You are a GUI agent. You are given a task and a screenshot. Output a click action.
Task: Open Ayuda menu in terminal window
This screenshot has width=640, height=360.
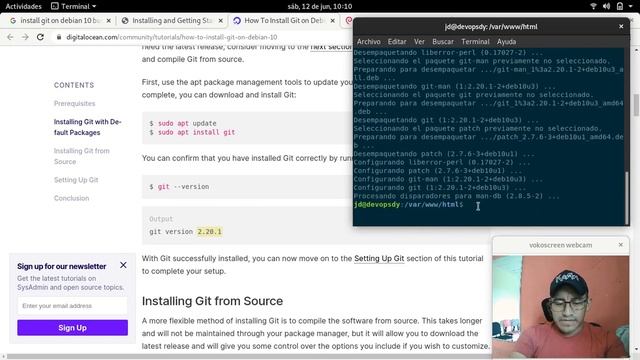point(506,42)
